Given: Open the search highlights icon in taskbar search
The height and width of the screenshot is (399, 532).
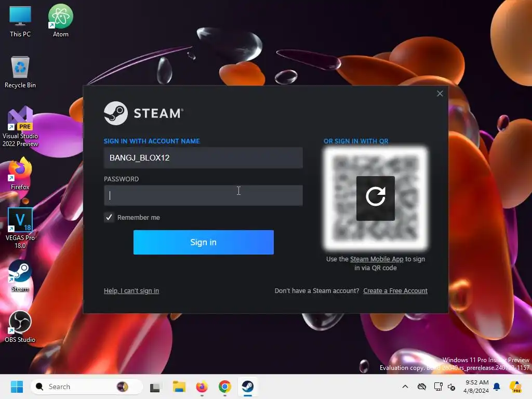Looking at the screenshot, I should (x=123, y=387).
